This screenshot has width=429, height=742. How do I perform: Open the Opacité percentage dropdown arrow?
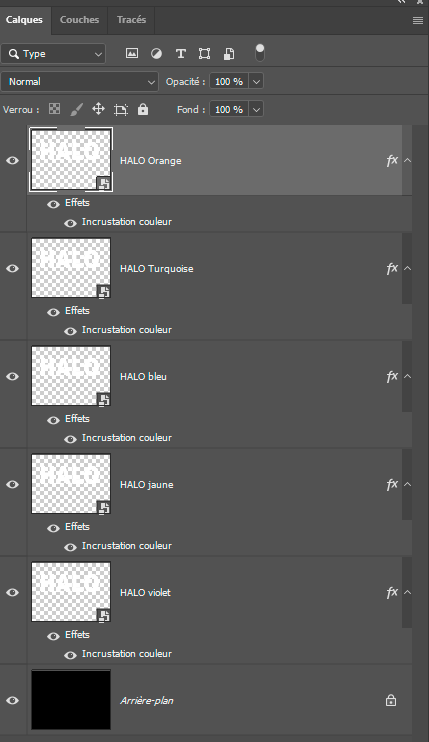point(256,81)
